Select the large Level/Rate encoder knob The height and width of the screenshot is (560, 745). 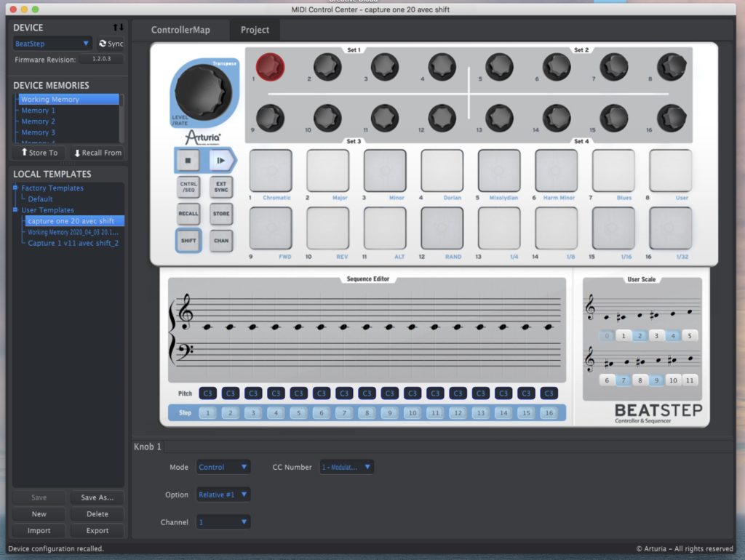point(204,92)
